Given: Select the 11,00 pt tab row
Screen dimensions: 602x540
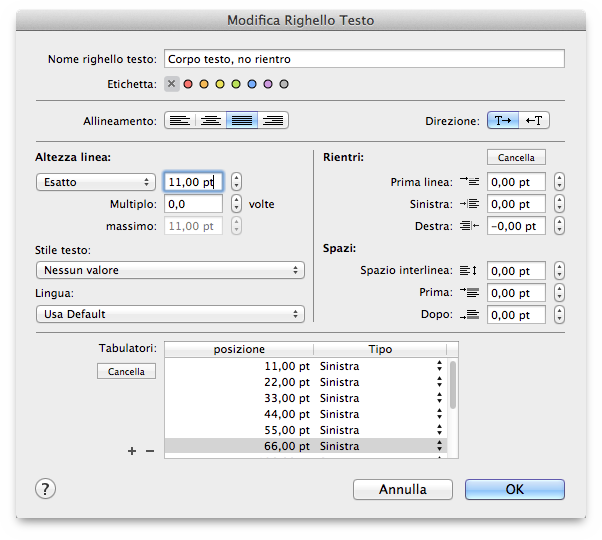Looking at the screenshot, I should (306, 366).
